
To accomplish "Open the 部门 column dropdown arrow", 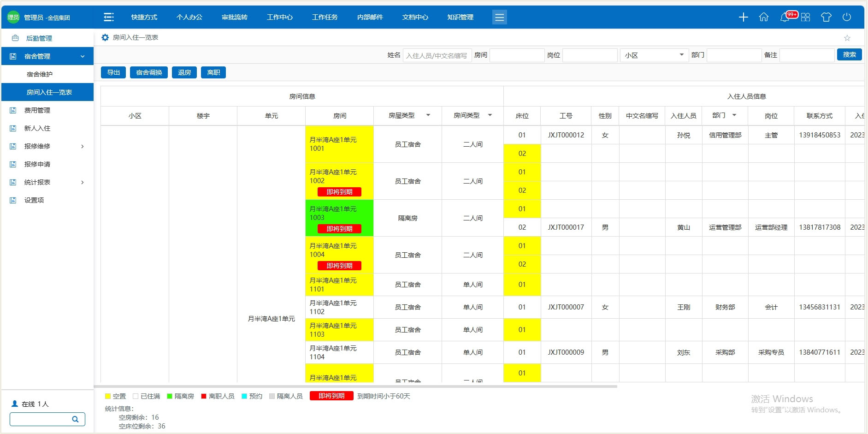I will (735, 116).
